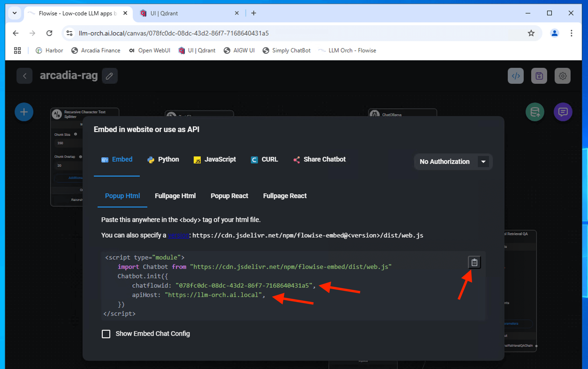Click the green database upsert button
The height and width of the screenshot is (369, 588).
[535, 112]
